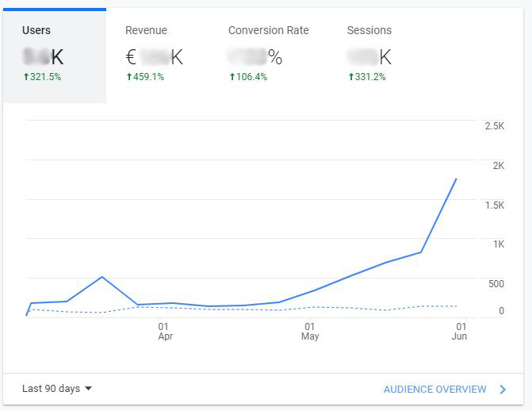This screenshot has width=532, height=411.
Task: Click the chevron arrow next to Audience Overview
Action: [x=503, y=390]
